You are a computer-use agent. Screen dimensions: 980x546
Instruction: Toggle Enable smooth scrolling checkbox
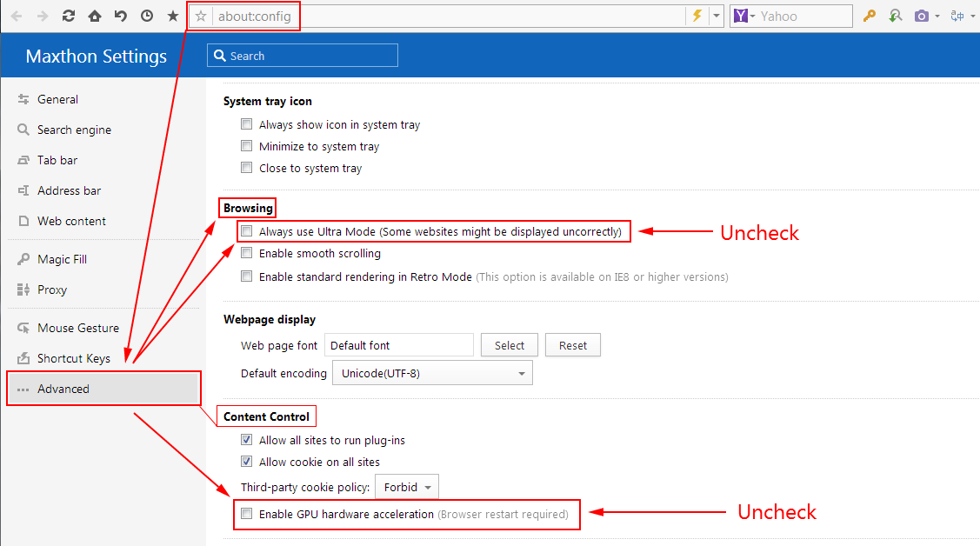coord(247,253)
